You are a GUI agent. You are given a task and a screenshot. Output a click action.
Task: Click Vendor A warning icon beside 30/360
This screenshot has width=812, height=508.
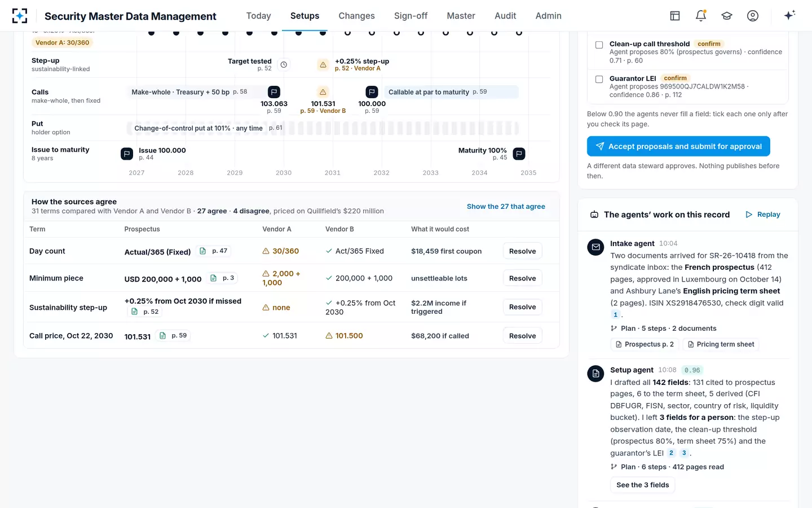266,251
